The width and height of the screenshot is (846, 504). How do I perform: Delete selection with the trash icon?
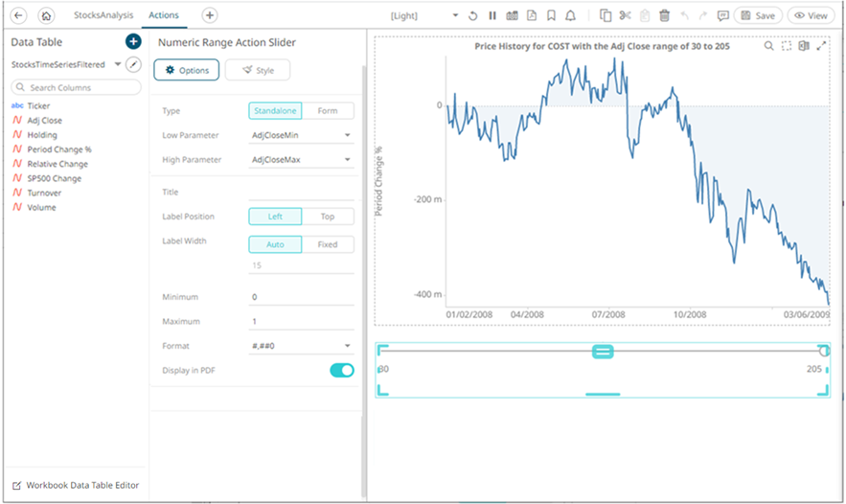pos(664,16)
